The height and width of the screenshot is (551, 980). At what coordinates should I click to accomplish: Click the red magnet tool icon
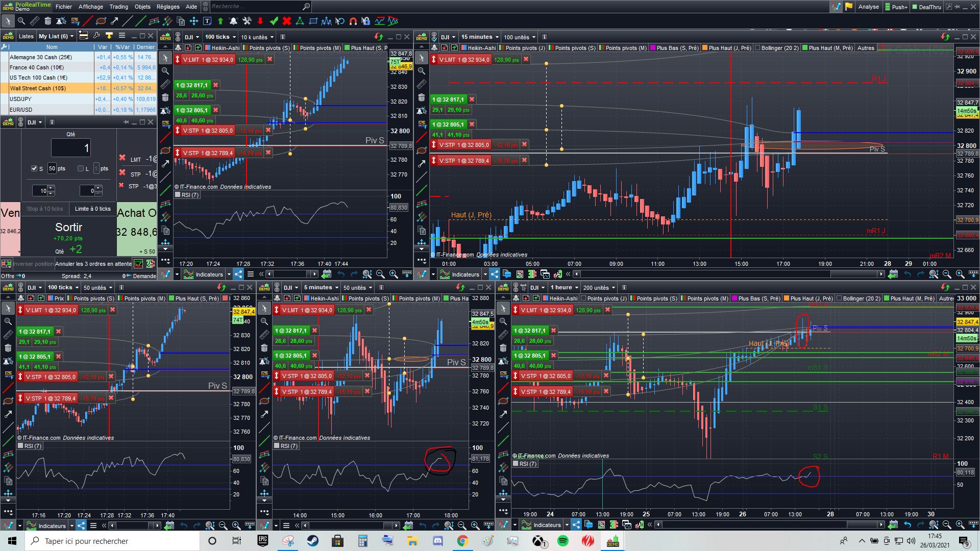point(353,21)
